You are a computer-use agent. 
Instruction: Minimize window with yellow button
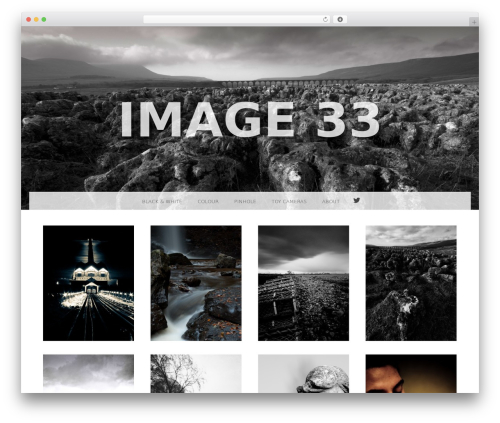[36, 20]
